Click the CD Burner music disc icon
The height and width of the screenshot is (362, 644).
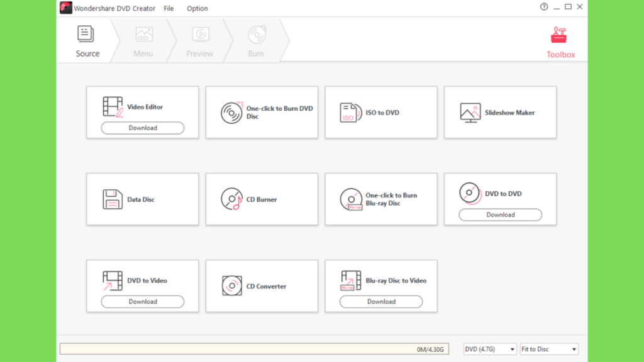tap(231, 199)
